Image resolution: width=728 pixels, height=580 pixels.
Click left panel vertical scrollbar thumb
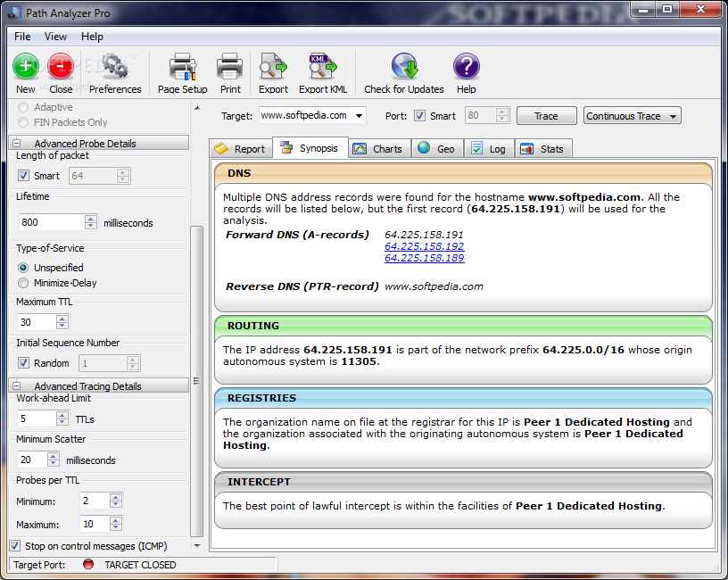pos(197,381)
